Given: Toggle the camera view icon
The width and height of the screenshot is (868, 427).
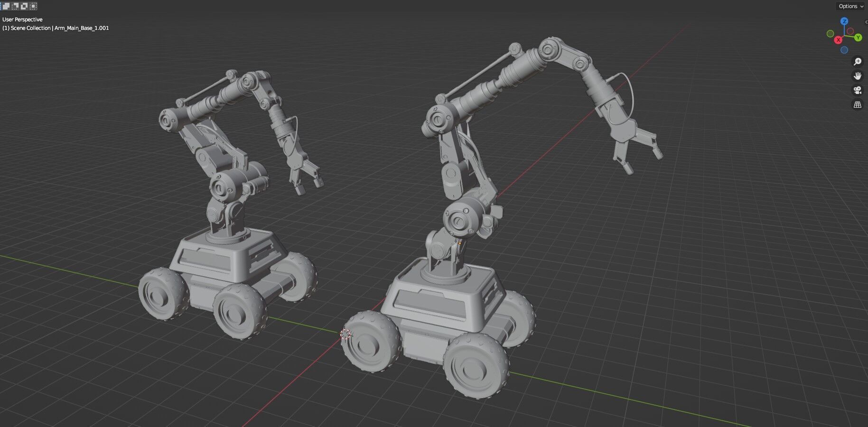Looking at the screenshot, I should [858, 90].
